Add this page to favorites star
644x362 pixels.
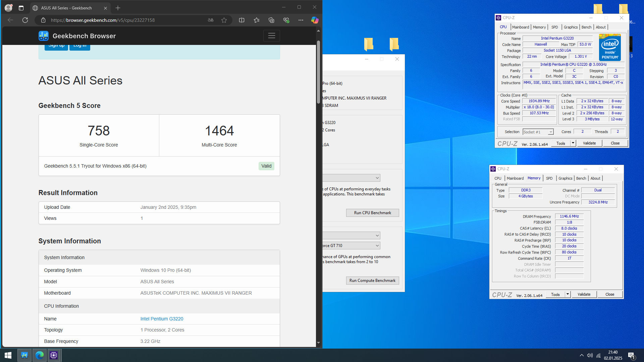(x=224, y=20)
